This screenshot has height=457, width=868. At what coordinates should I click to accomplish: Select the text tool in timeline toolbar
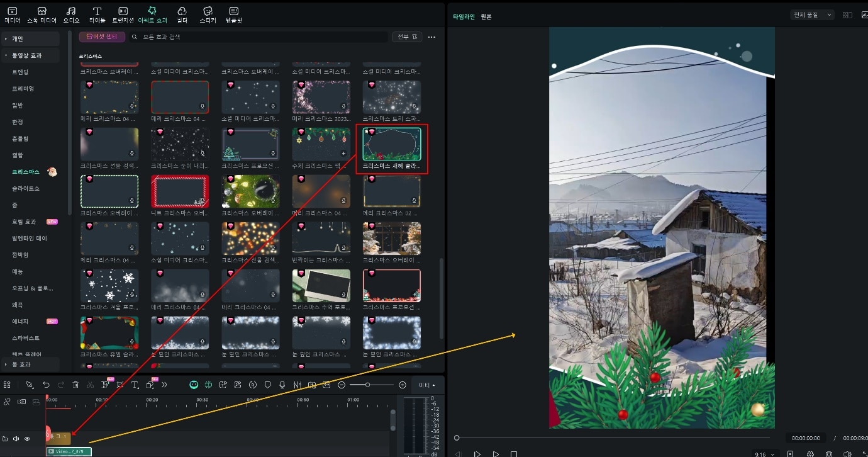(134, 385)
